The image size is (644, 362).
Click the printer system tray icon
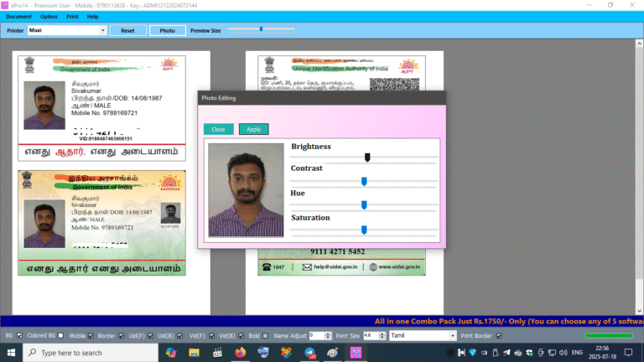pyautogui.click(x=518, y=353)
